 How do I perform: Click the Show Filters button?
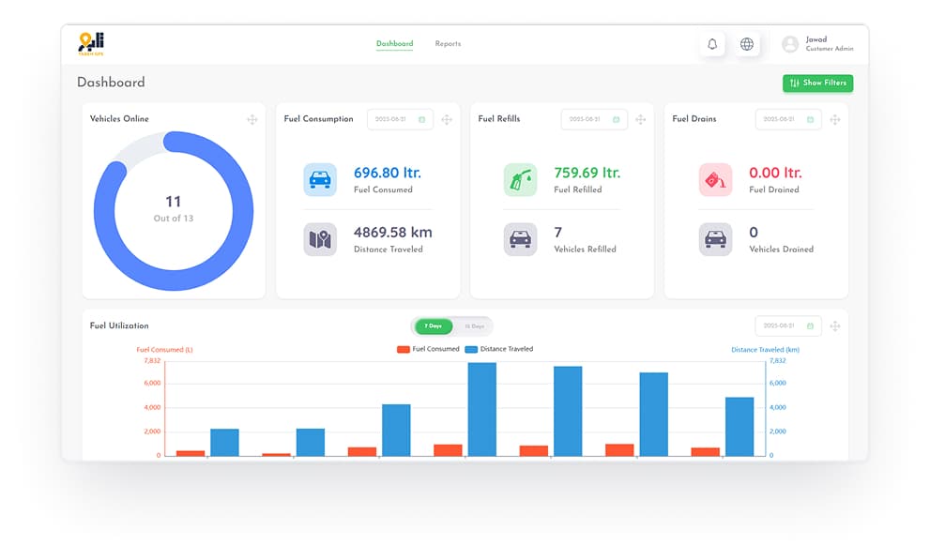[817, 83]
